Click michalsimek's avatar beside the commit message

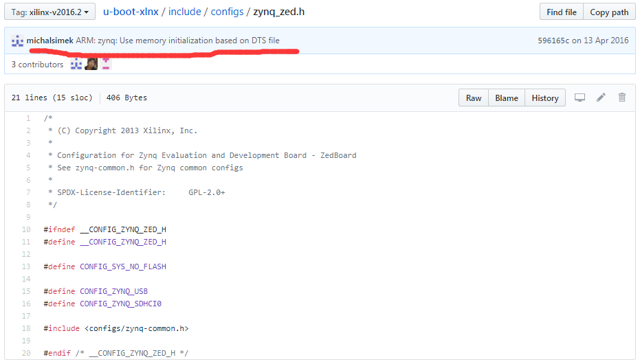click(x=18, y=41)
